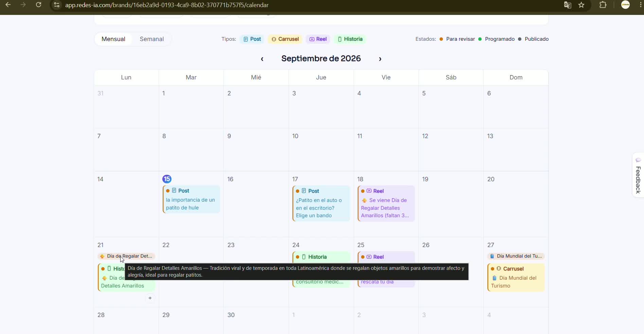Bookmark this page with star icon
The height and width of the screenshot is (334, 644).
[x=582, y=5]
